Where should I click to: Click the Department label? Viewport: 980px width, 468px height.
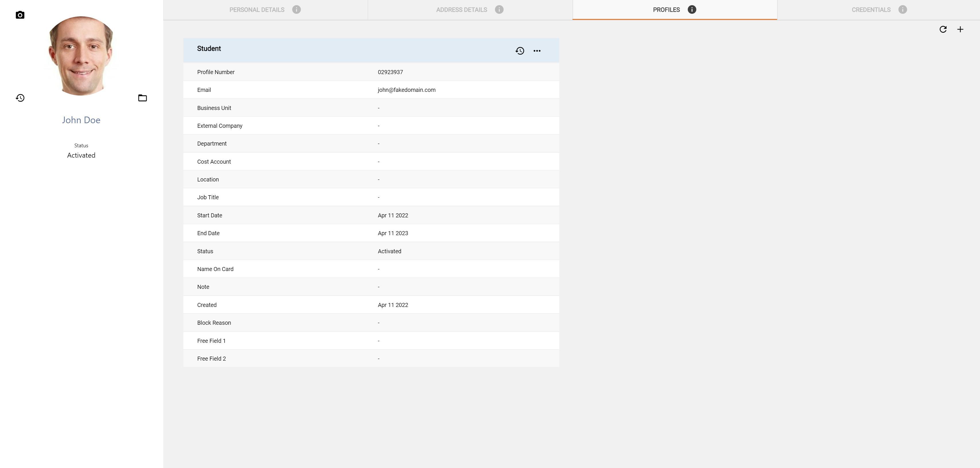212,144
